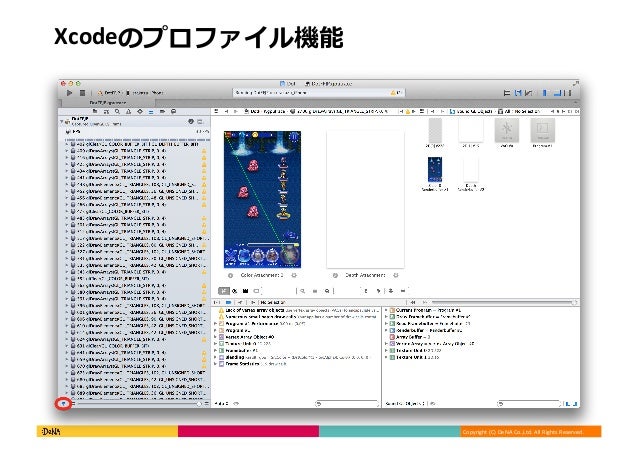Image resolution: width=638 pixels, height=451 pixels.
Task: Click the zoom-out magnifier below the framebuffer
Action: [302, 291]
